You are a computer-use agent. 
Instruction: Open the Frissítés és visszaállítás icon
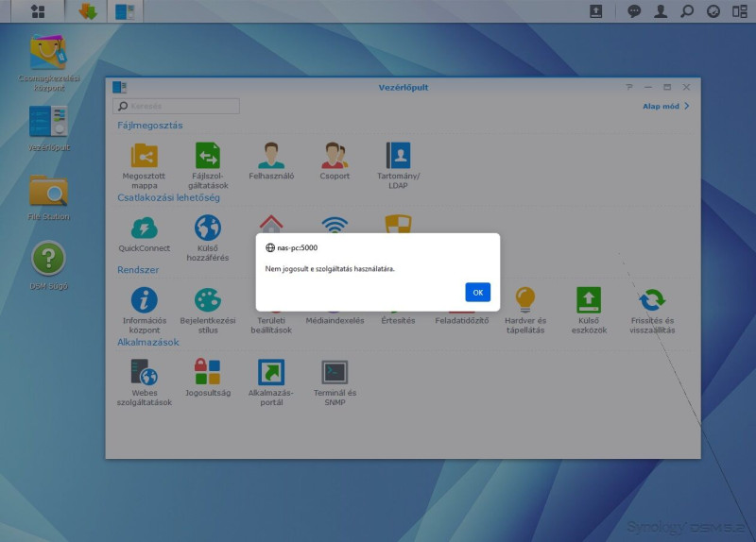(652, 299)
